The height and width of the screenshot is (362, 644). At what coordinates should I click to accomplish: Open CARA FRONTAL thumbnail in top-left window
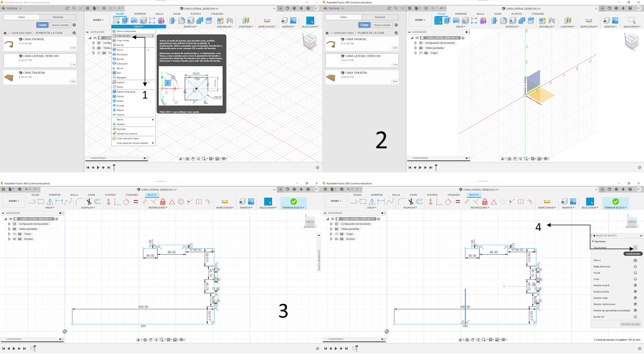(10, 44)
